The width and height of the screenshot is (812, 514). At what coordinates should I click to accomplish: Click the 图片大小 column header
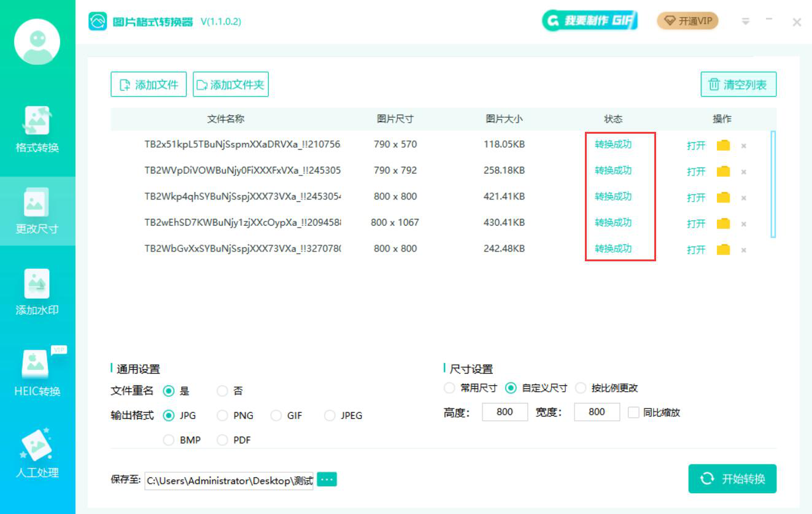(505, 119)
